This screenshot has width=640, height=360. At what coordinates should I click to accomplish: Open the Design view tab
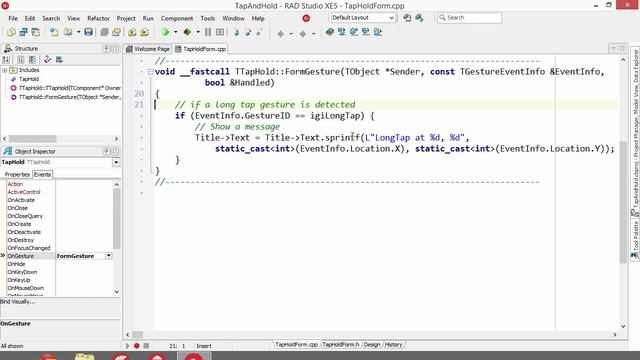(x=371, y=344)
